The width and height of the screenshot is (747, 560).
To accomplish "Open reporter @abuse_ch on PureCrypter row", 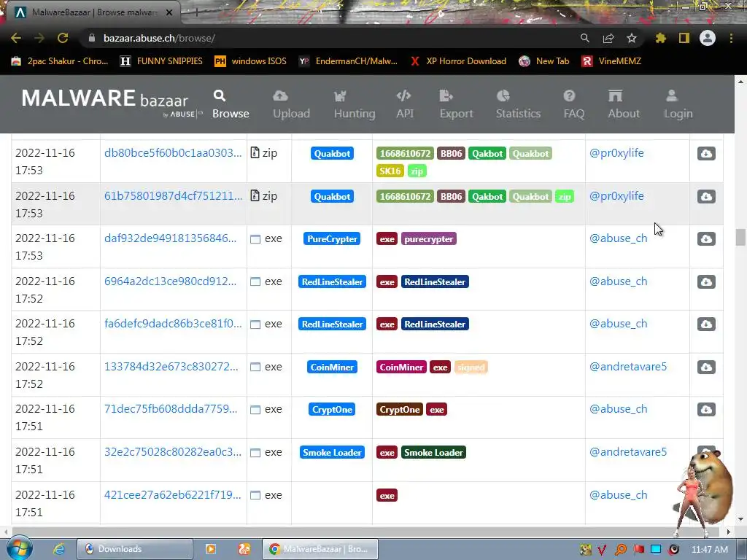I will [619, 238].
